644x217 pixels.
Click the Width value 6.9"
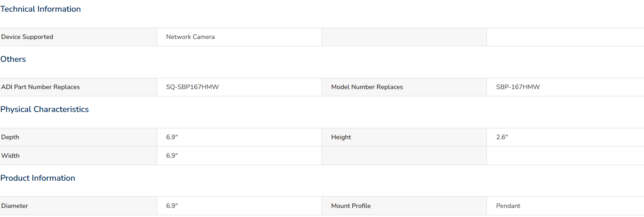172,156
